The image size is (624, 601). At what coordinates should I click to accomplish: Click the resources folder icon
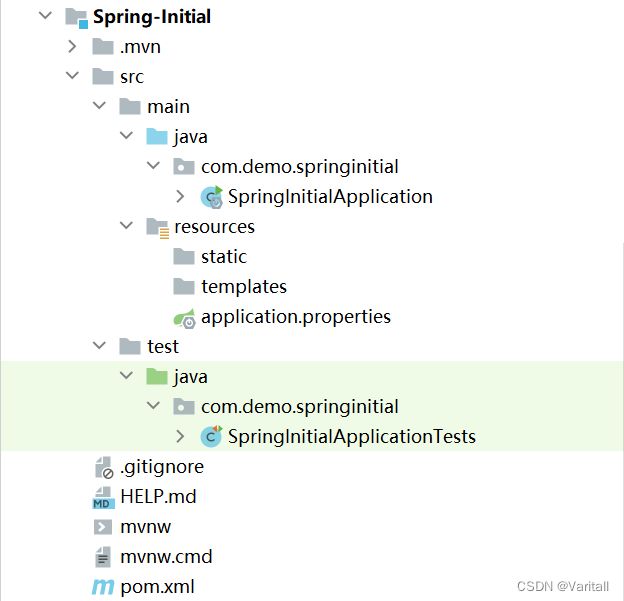[157, 227]
